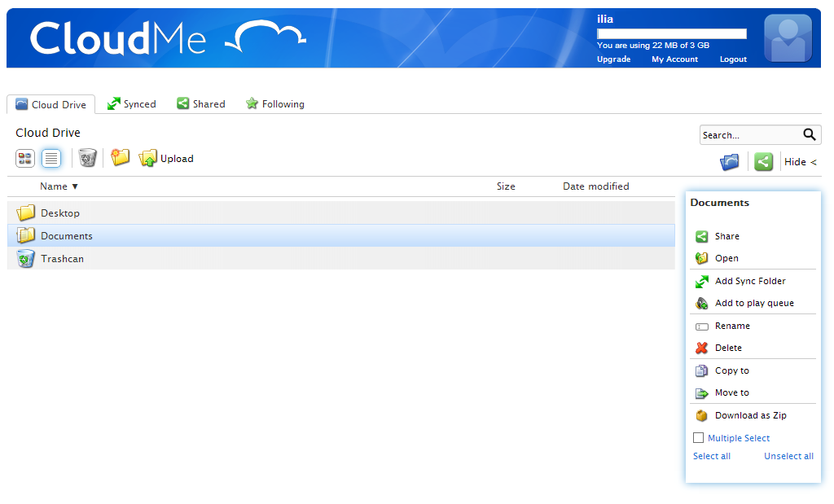Viewport: 834px width, 504px height.
Task: Click the green share toolbar icon
Action: click(763, 161)
